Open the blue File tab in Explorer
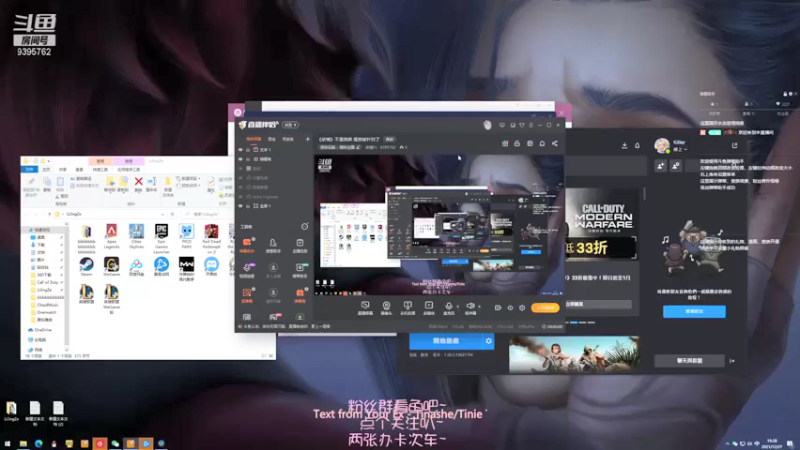The image size is (800, 450). point(30,169)
